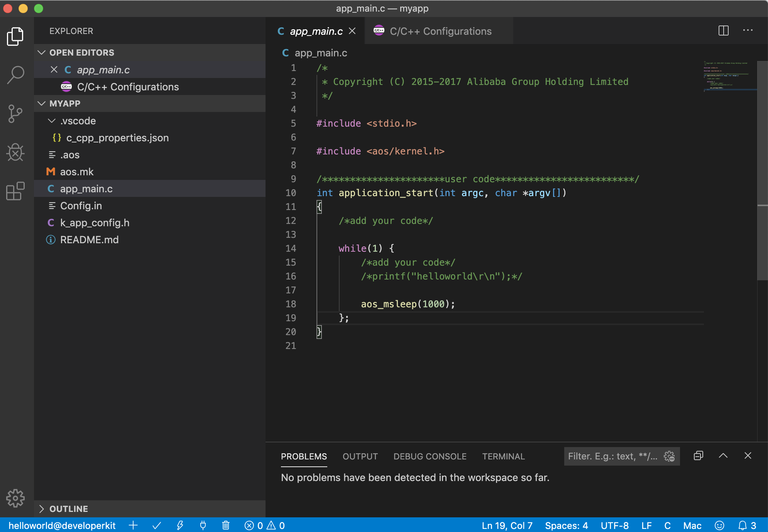Open the Extensions view
This screenshot has height=532, width=768.
pos(15,191)
